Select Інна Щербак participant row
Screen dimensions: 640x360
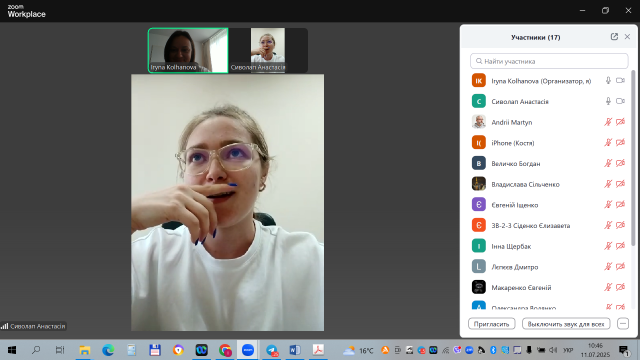(x=548, y=246)
